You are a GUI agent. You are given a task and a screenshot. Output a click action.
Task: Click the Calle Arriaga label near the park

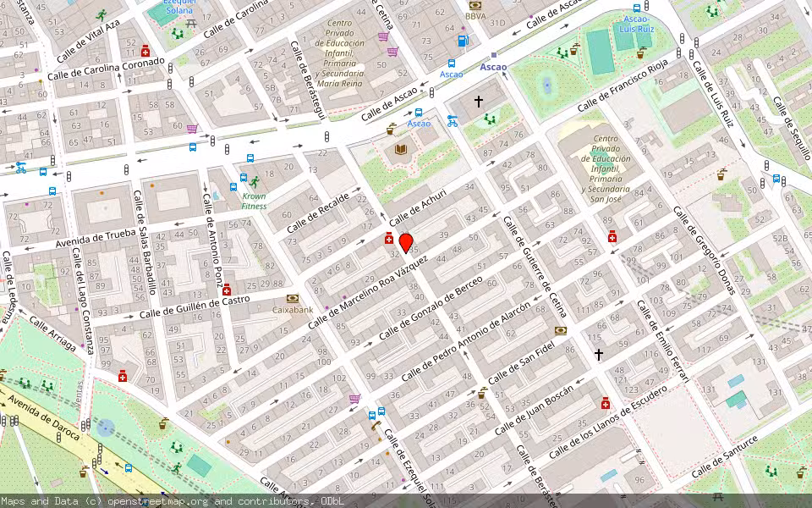(52, 334)
